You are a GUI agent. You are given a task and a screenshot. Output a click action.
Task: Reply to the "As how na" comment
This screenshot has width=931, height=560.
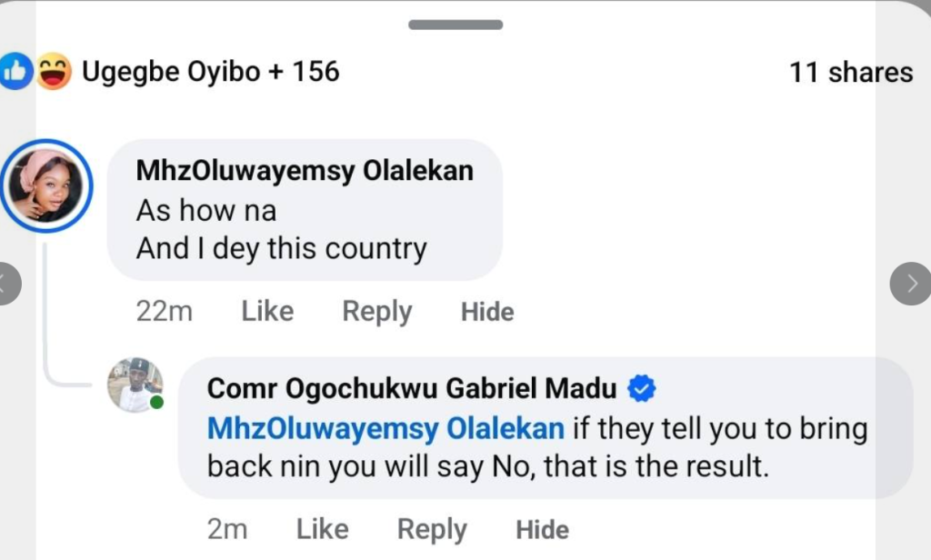click(376, 312)
